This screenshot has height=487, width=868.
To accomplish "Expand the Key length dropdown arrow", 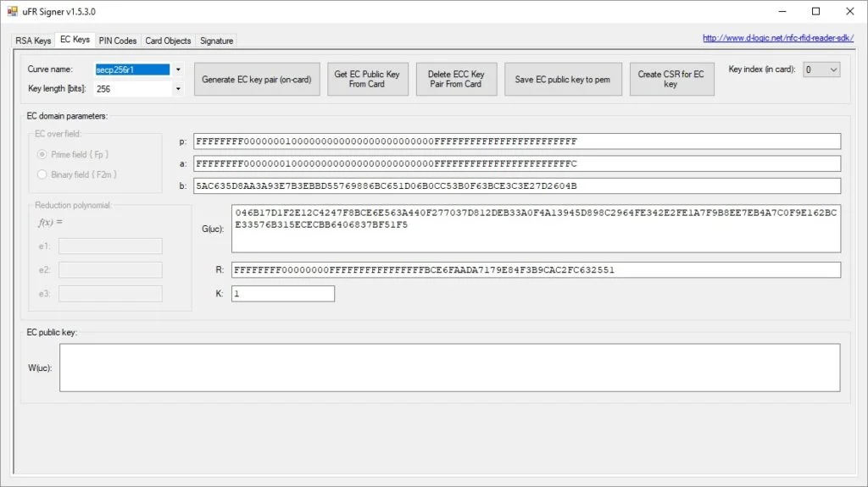I will 178,89.
